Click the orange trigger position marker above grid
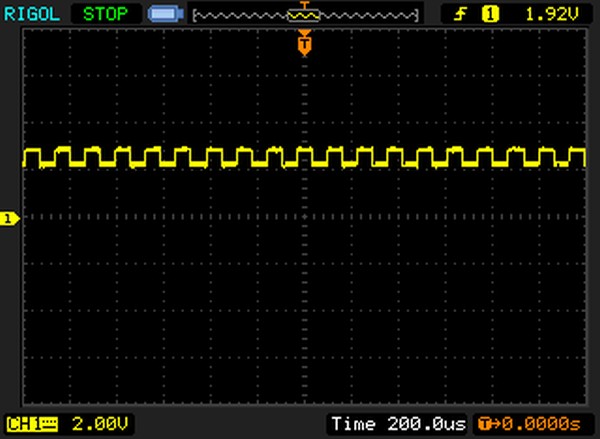 [x=305, y=42]
